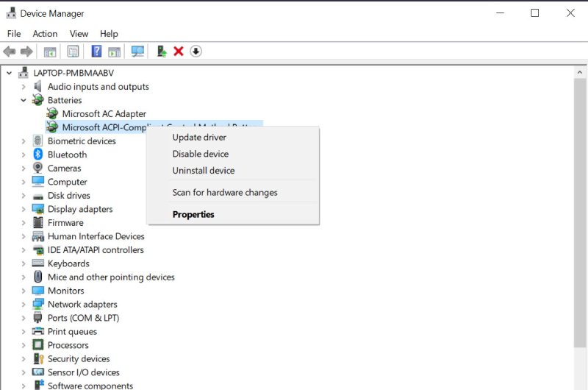Expand the Human Interface Devices category
Screen dimensions: 588x390
coord(24,236)
